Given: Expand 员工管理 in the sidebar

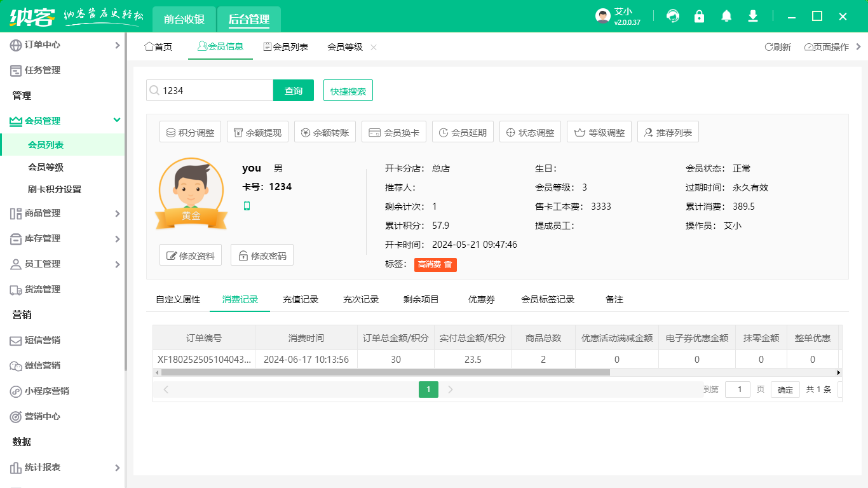Looking at the screenshot, I should click(62, 264).
